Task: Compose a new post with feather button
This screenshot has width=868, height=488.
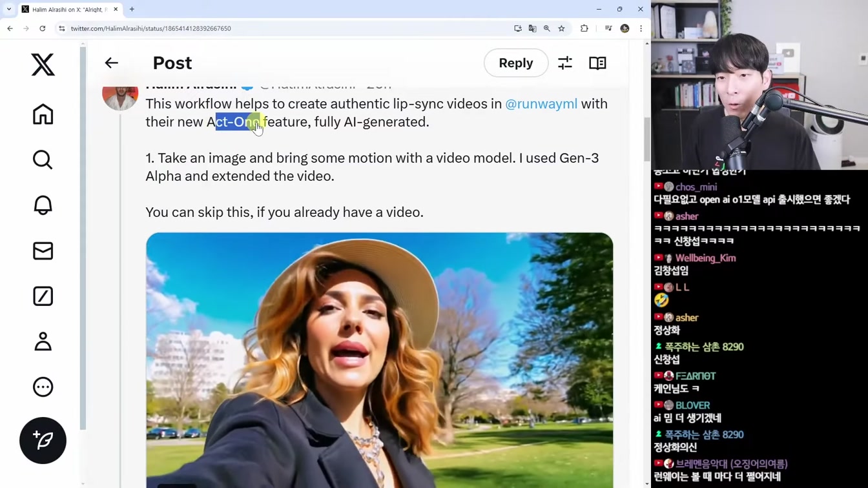Action: [43, 441]
